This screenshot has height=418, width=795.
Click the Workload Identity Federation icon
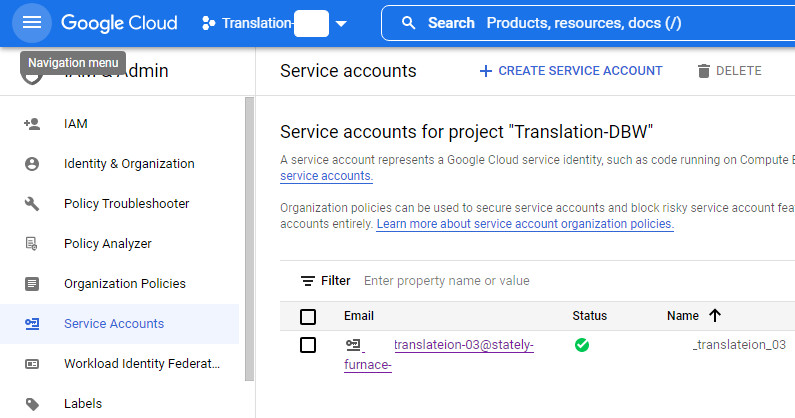pyautogui.click(x=32, y=364)
